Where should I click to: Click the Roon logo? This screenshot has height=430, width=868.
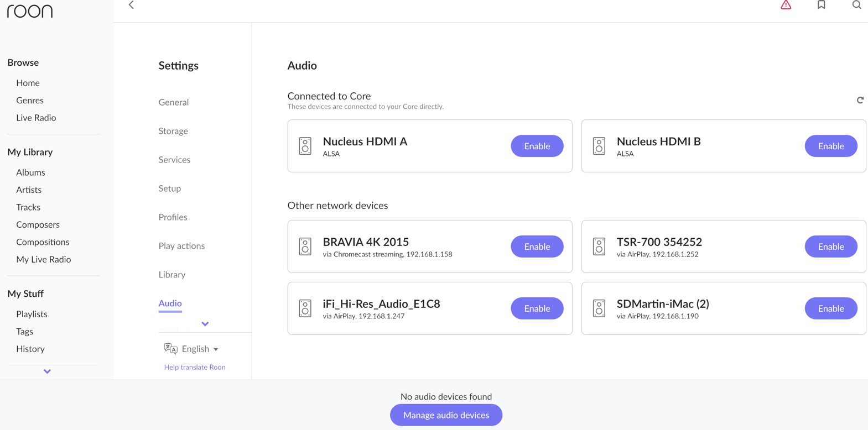click(30, 11)
